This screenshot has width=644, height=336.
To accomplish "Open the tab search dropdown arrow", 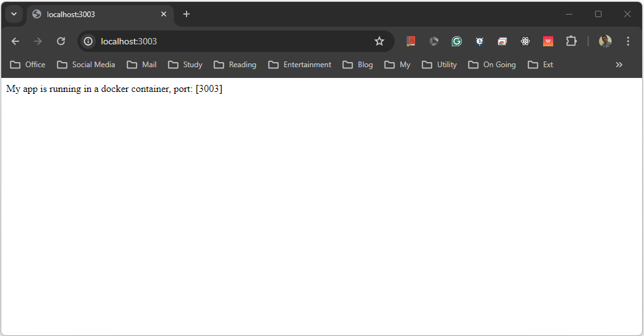I will coord(14,14).
